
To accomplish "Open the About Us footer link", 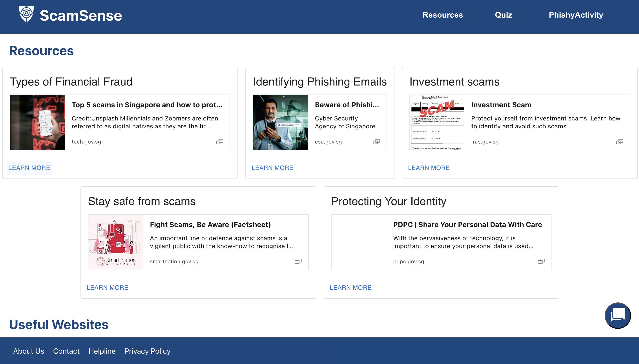I will [29, 351].
